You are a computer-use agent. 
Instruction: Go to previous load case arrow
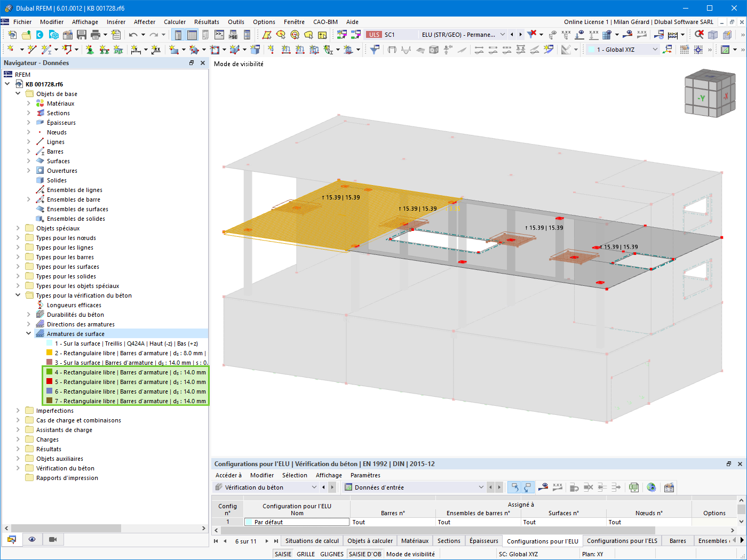[x=512, y=35]
